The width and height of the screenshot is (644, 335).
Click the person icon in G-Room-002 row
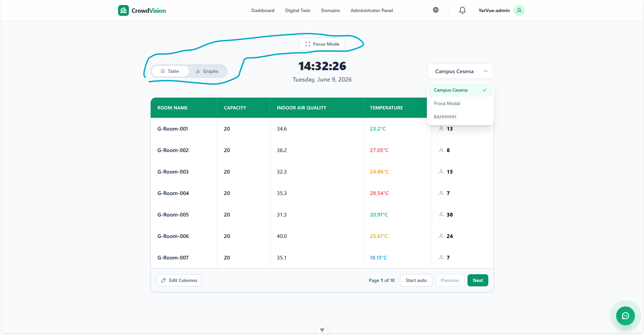coord(441,150)
